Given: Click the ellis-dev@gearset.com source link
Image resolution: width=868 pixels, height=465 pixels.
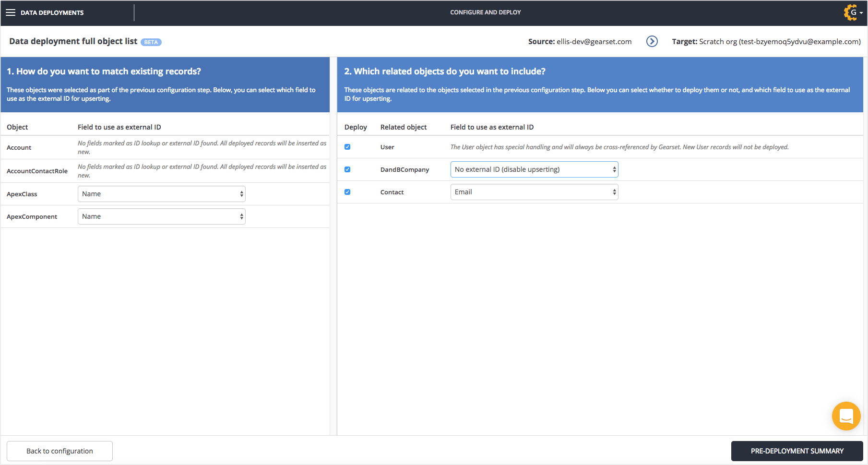Looking at the screenshot, I should [593, 41].
